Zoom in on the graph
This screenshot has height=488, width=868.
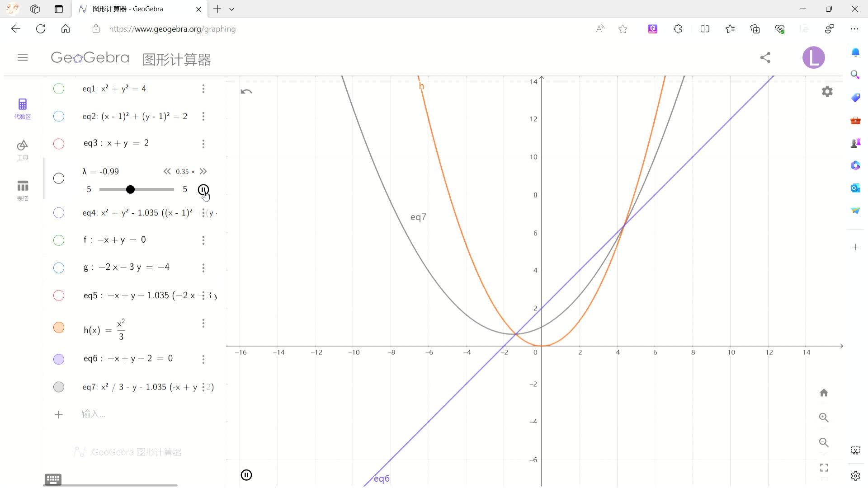(824, 418)
